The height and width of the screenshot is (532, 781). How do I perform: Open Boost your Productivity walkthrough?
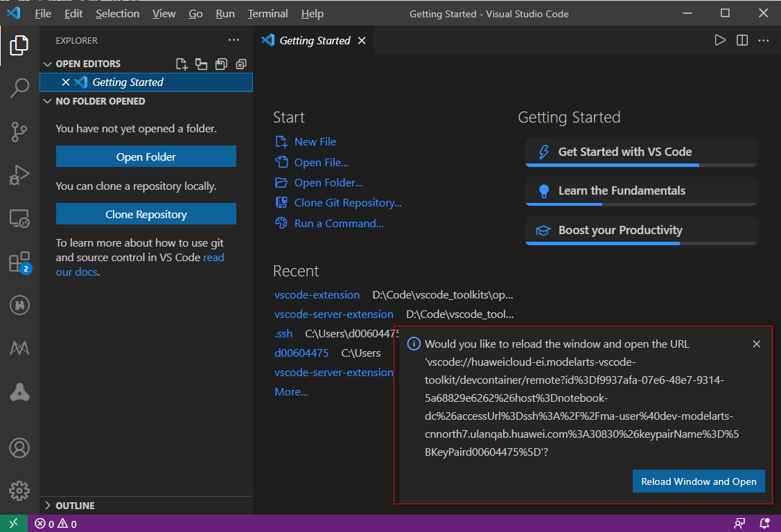(640, 230)
